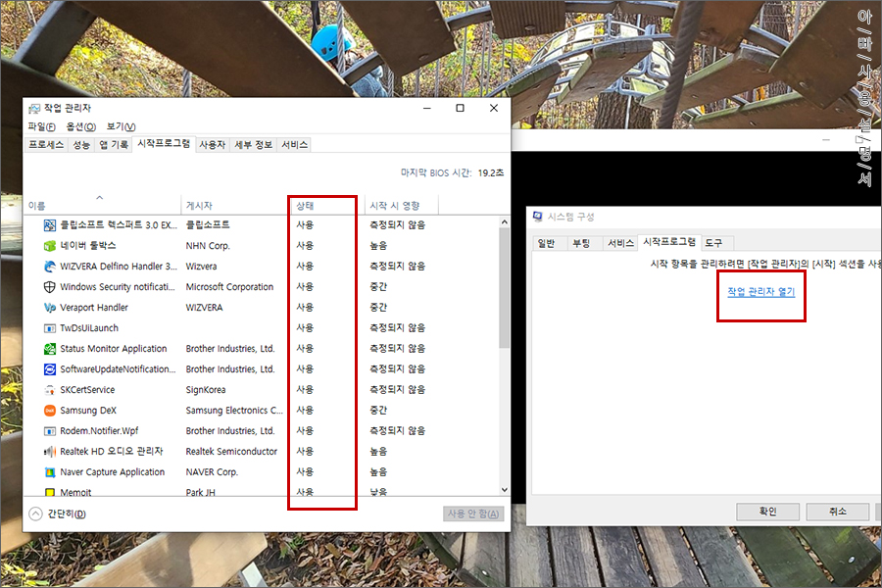Switch to the 프로세스 tab
Viewport: 882px width, 588px height.
(x=46, y=145)
